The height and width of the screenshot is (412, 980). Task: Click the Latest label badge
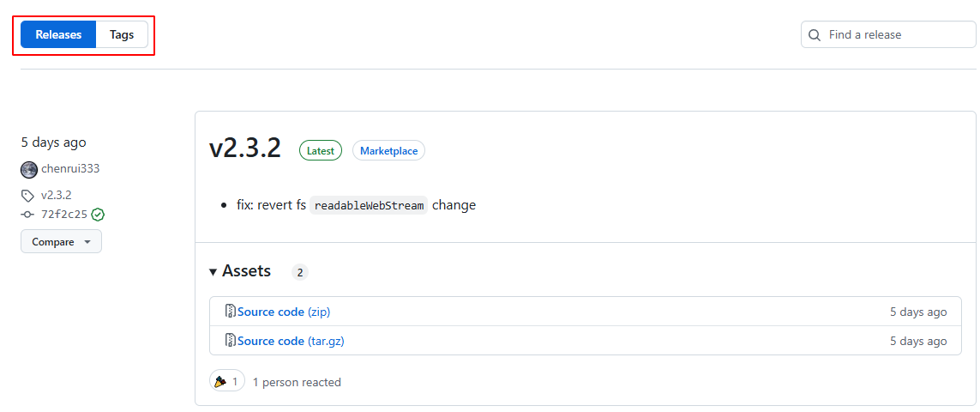(321, 151)
